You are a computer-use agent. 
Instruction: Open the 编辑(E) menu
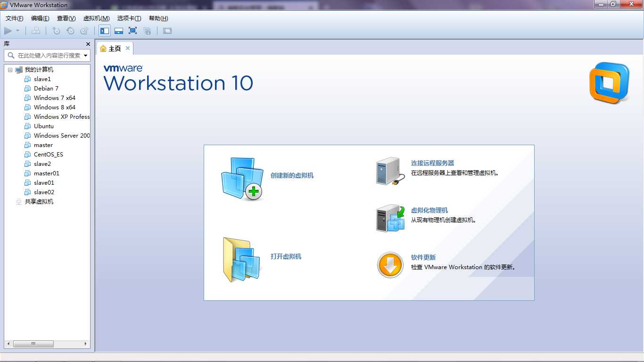tap(40, 18)
